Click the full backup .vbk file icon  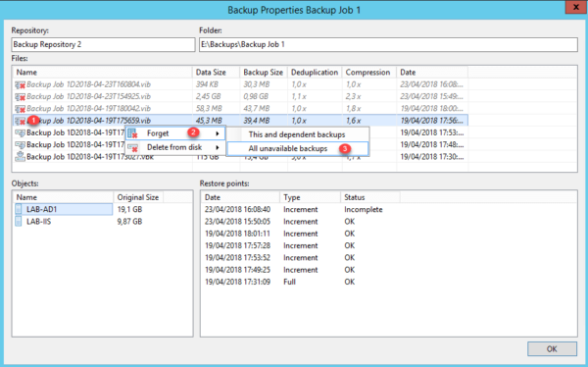20,157
